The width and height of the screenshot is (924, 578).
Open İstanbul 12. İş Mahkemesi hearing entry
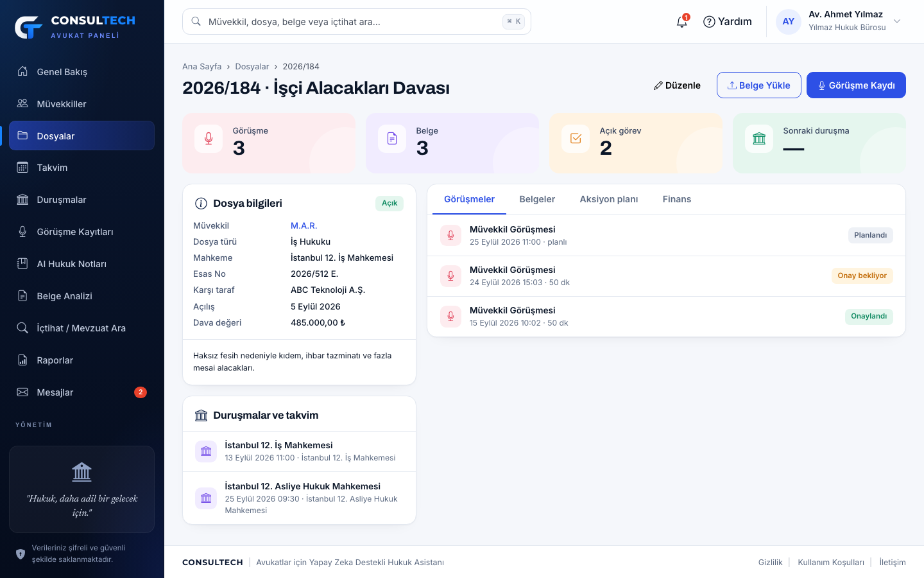(300, 451)
